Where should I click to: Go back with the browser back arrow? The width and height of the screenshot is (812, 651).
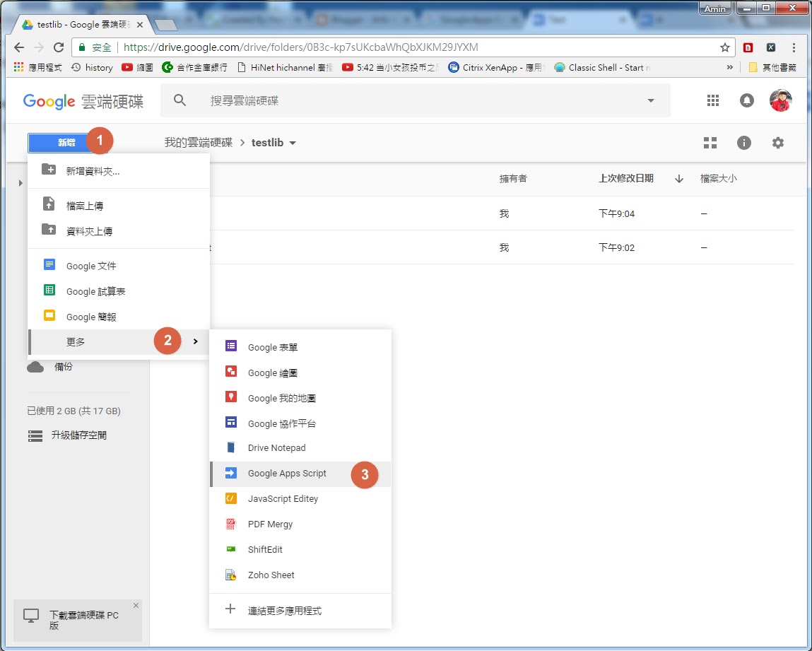tap(19, 47)
